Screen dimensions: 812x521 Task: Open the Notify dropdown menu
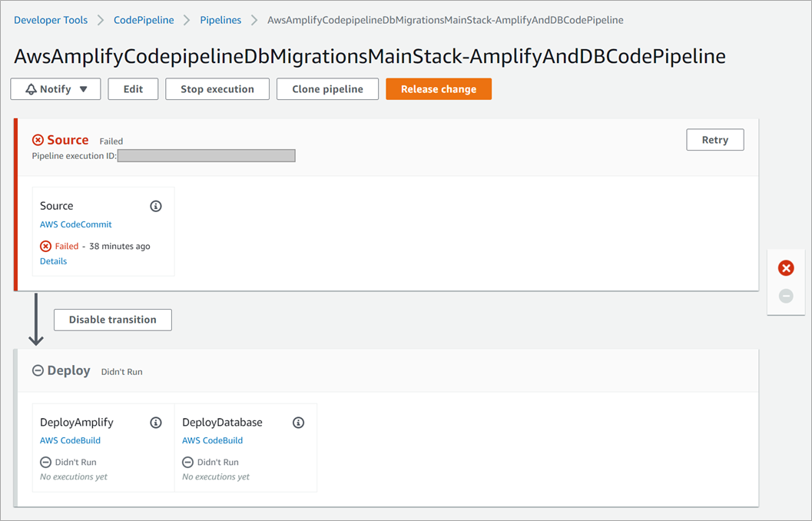tap(55, 89)
